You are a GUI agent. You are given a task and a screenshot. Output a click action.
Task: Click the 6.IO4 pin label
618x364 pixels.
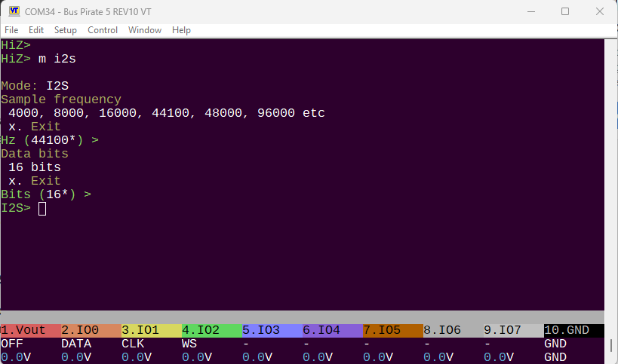[x=332, y=330]
